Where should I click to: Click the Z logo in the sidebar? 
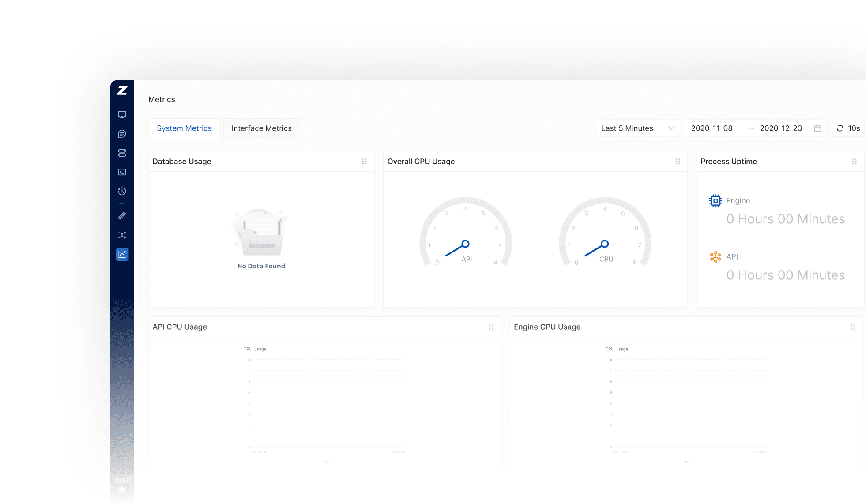tap(122, 90)
